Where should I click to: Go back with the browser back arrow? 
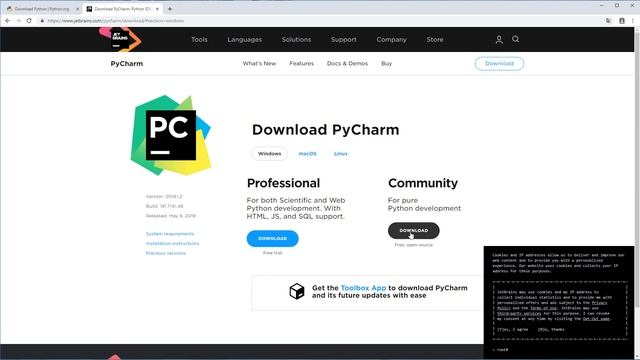(7, 20)
